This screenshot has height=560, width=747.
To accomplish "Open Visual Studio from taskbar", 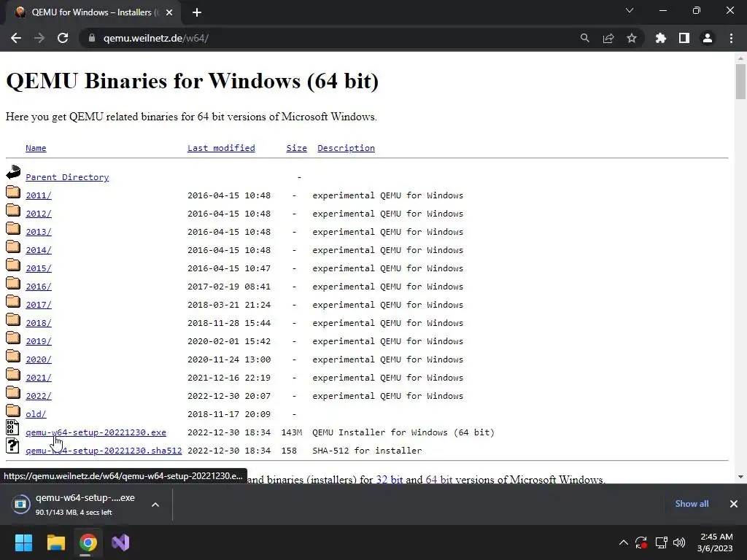I will [120, 542].
